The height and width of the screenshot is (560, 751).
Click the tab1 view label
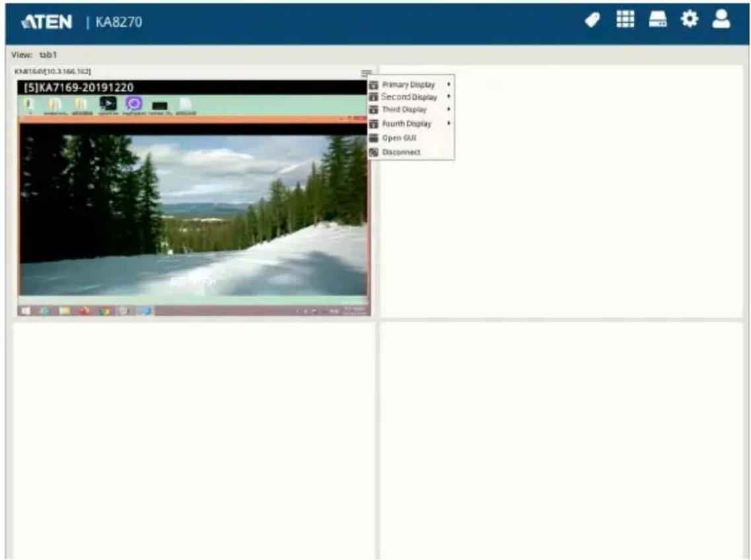[x=48, y=55]
